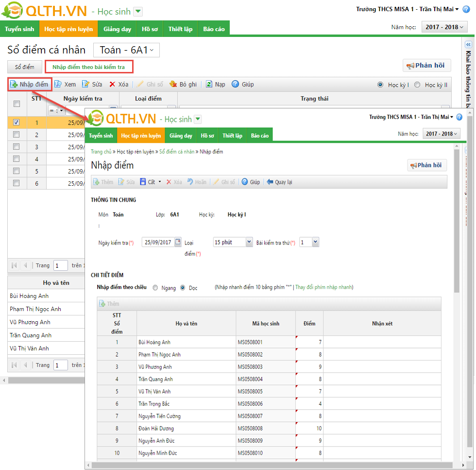The image size is (476, 470).
Task: Open the Báo cáo menu at top
Action: [x=214, y=29]
